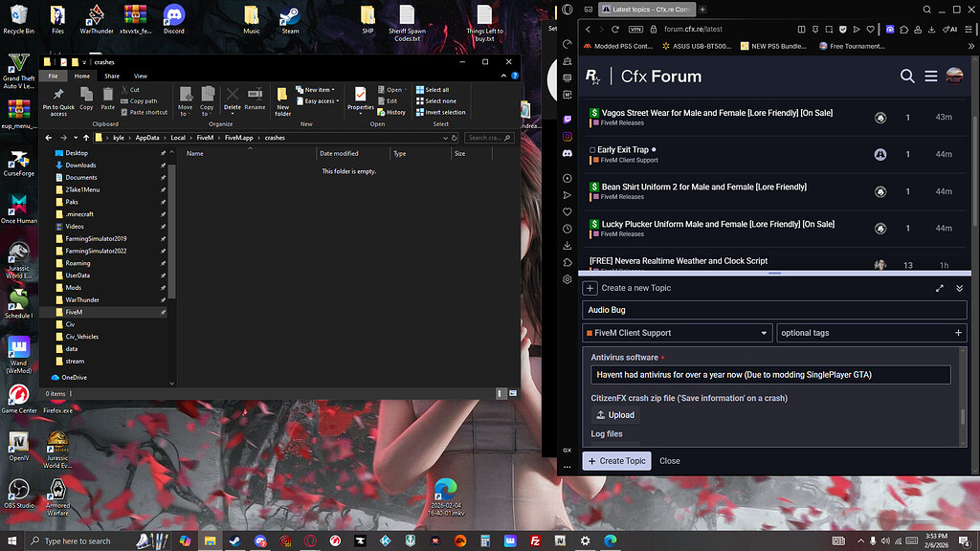Screen dimensions: 980x551
Task: Open GX Control speedometer in the Opera sidebar
Action: tap(567, 44)
